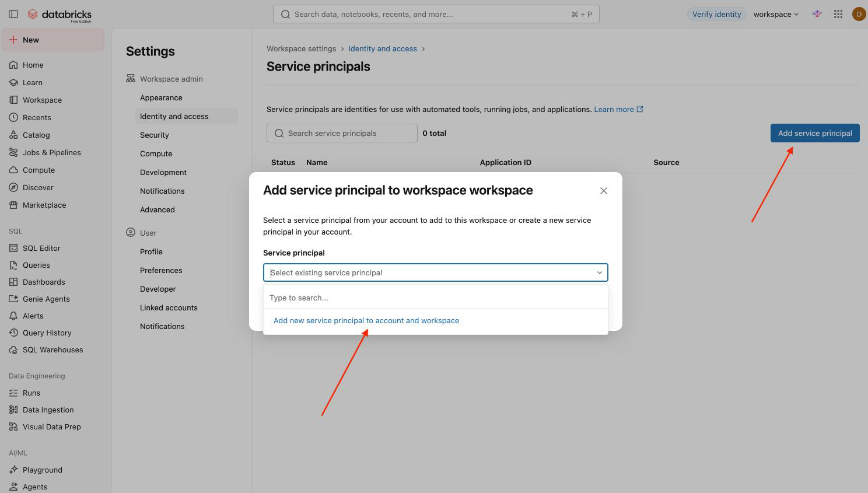Open Development settings
868x493 pixels.
[x=163, y=172]
